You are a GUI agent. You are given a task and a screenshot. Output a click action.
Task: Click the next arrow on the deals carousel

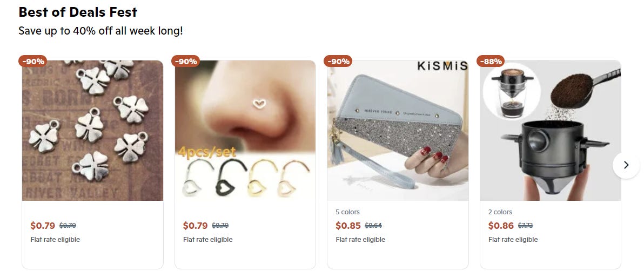pyautogui.click(x=626, y=165)
